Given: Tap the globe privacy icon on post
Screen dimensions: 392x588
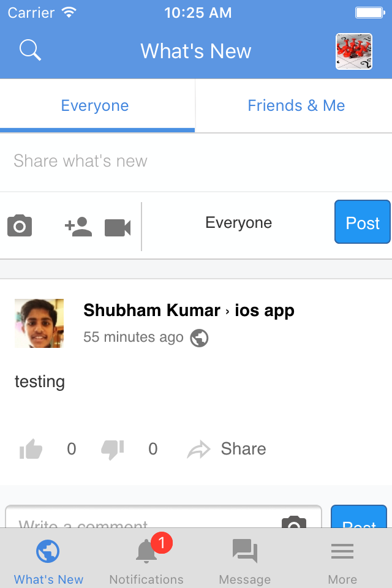Looking at the screenshot, I should tap(199, 337).
